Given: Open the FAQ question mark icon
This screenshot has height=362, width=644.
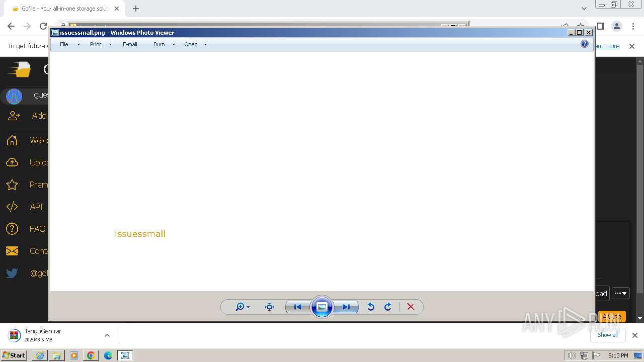Looking at the screenshot, I should coord(12,229).
